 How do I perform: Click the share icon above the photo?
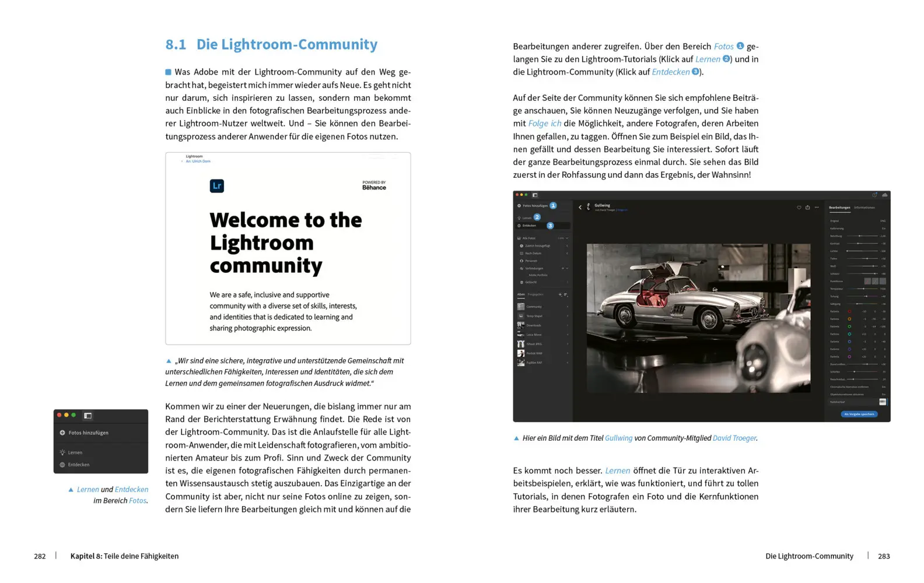(808, 207)
